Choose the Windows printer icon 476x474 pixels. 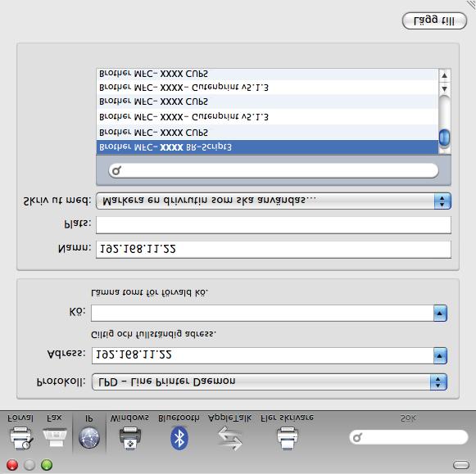point(130,438)
